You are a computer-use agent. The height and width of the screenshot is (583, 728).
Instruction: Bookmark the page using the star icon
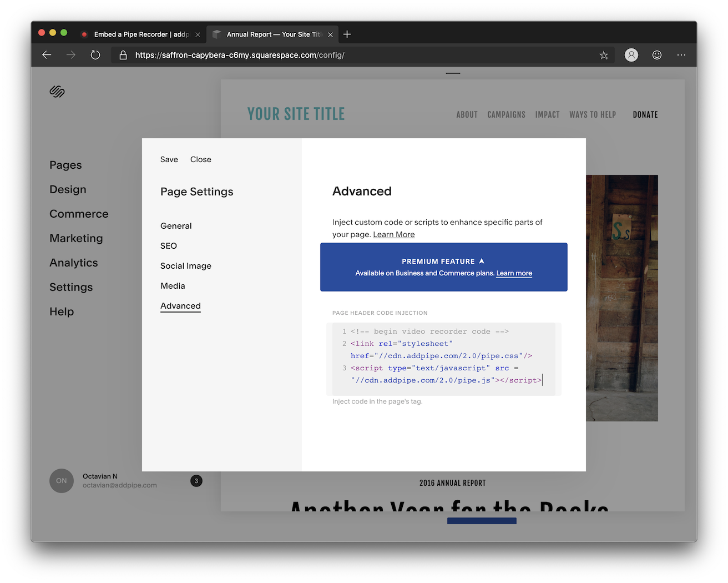click(604, 55)
